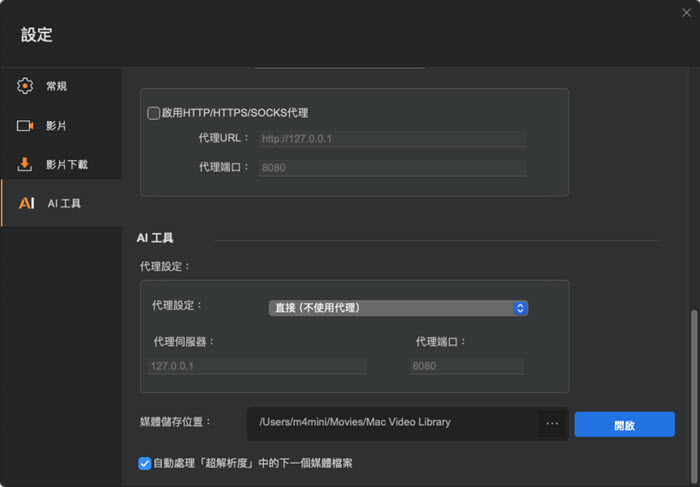Click the 代理端口 field in the HTTP proxy box

[x=392, y=168]
